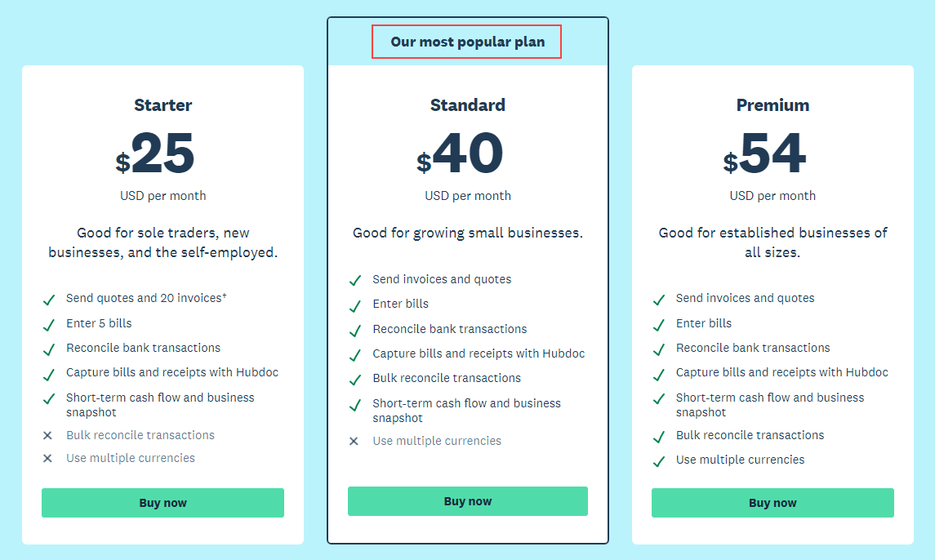Click the checkmark beside Short-term cash flow under Starter
Viewport: 935px width, 560px height.
point(48,401)
